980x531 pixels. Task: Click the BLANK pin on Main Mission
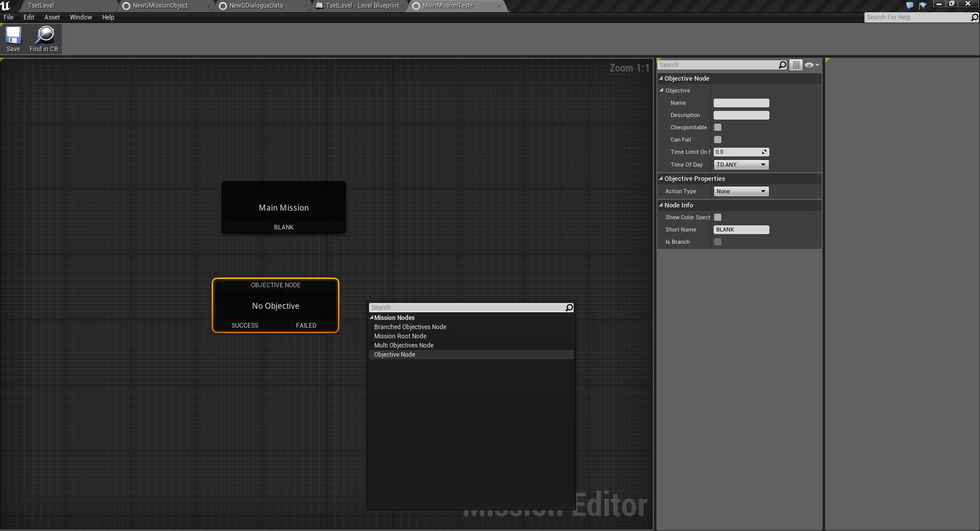[284, 227]
